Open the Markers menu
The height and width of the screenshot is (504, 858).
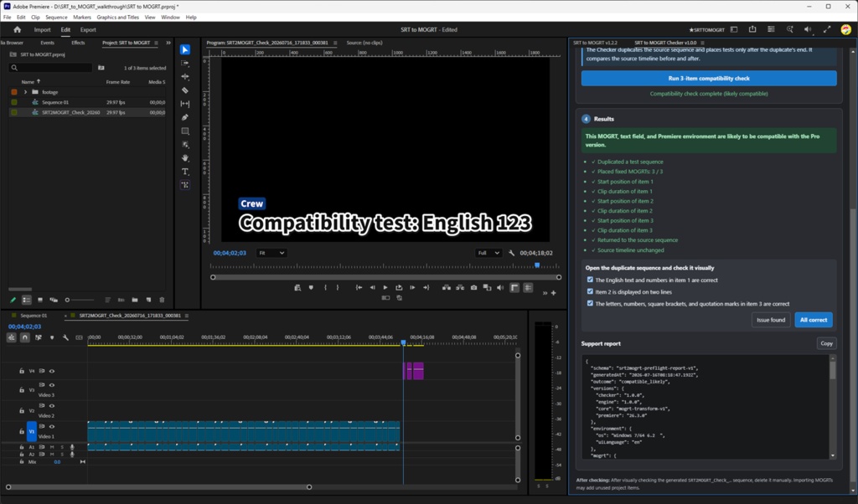[82, 17]
